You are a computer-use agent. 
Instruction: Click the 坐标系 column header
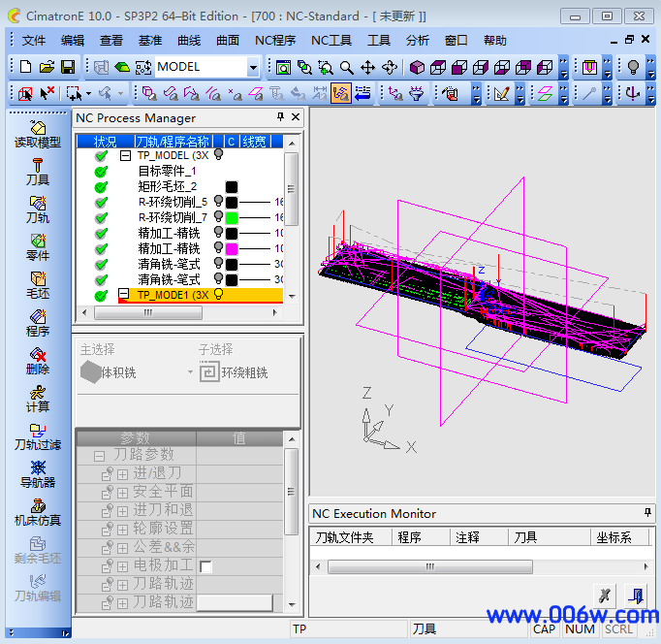619,537
